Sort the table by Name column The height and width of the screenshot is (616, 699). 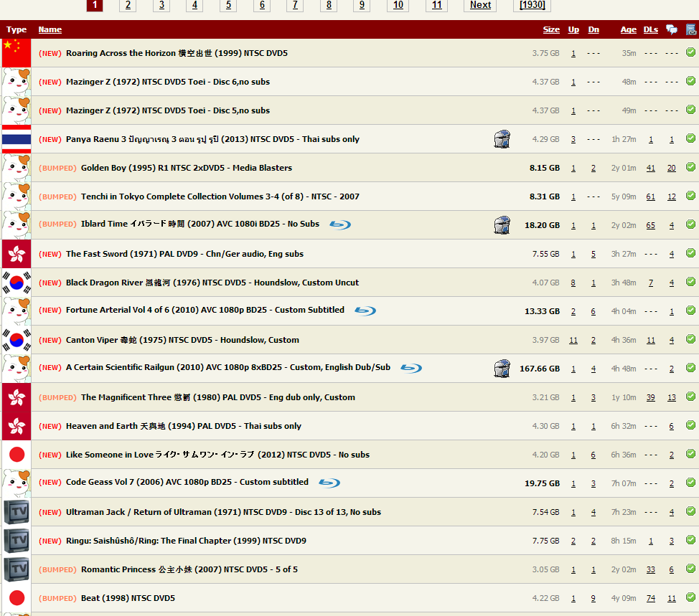click(50, 29)
